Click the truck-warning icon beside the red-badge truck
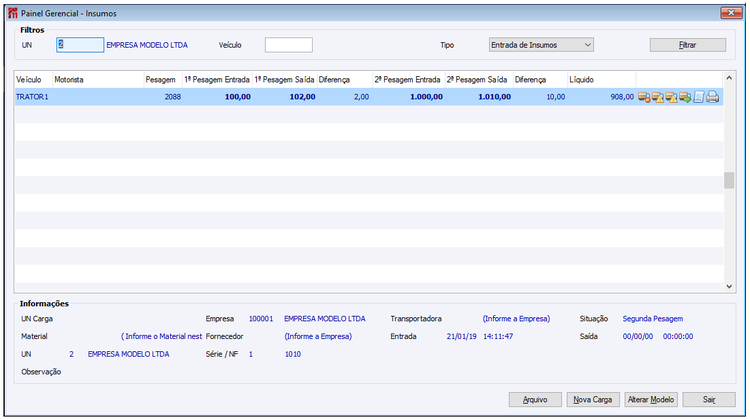Viewport: 750px width, 420px height. click(x=658, y=97)
